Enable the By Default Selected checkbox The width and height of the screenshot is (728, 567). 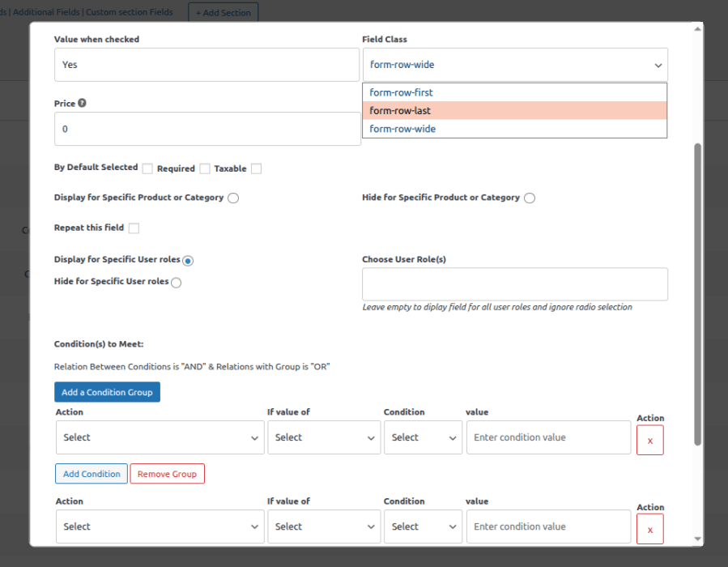[147, 168]
